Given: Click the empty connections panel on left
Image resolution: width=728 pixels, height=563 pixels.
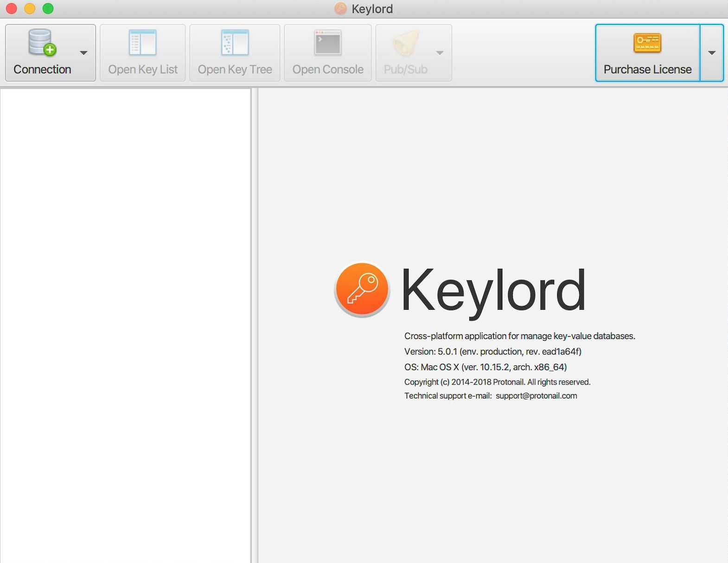Looking at the screenshot, I should click(x=125, y=325).
